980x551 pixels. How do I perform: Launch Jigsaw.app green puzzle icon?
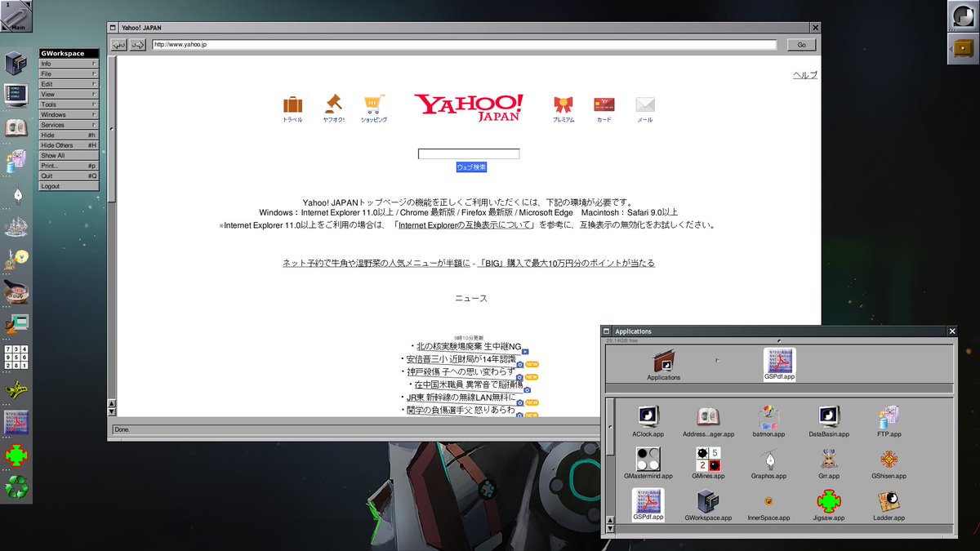828,502
